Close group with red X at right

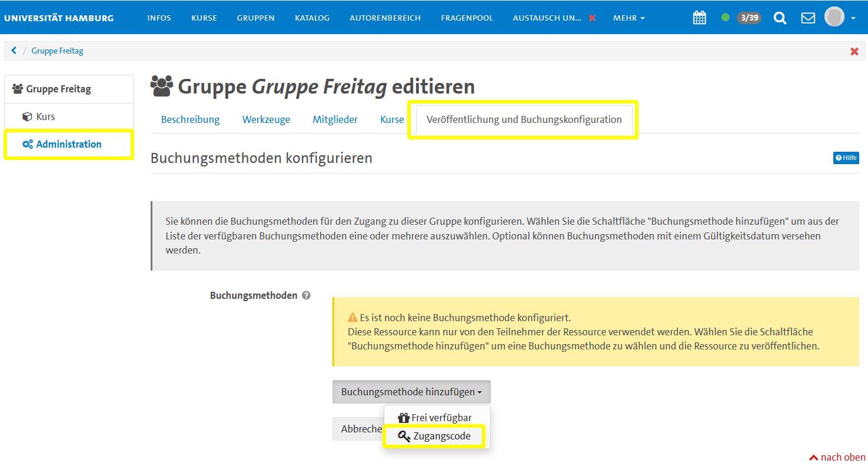(x=854, y=51)
